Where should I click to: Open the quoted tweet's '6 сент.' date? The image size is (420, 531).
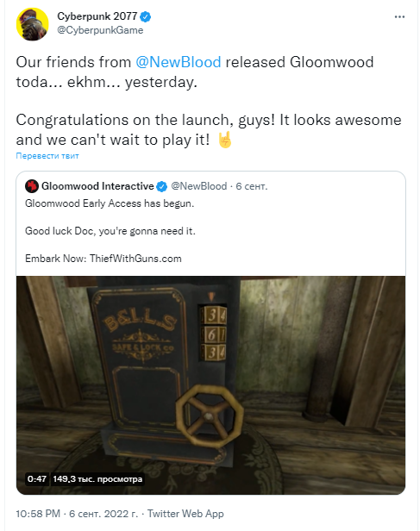(252, 186)
